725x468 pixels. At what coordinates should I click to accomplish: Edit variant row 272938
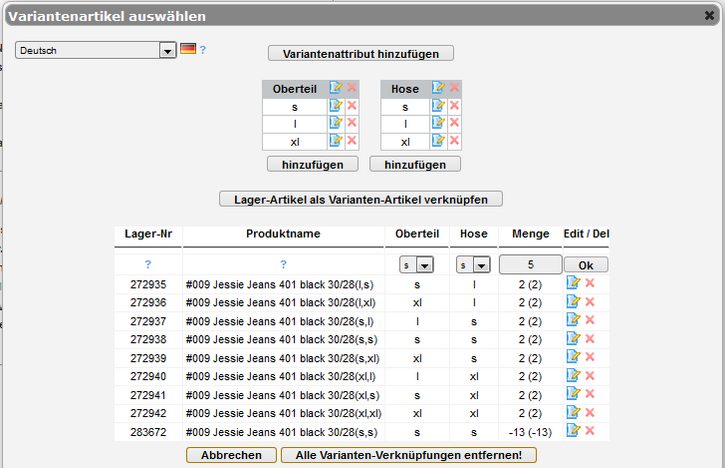[x=573, y=339]
